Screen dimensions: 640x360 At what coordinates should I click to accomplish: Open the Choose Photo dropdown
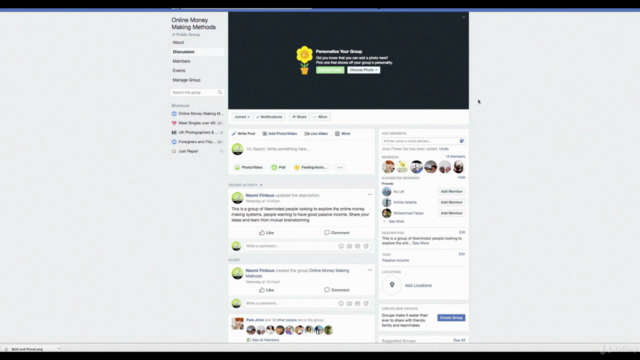(364, 70)
